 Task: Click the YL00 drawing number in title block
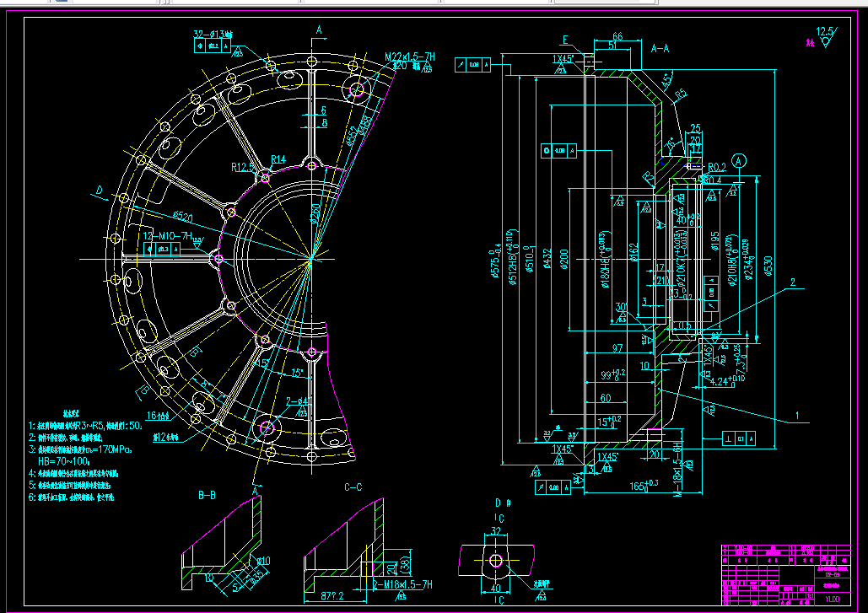coord(833,599)
